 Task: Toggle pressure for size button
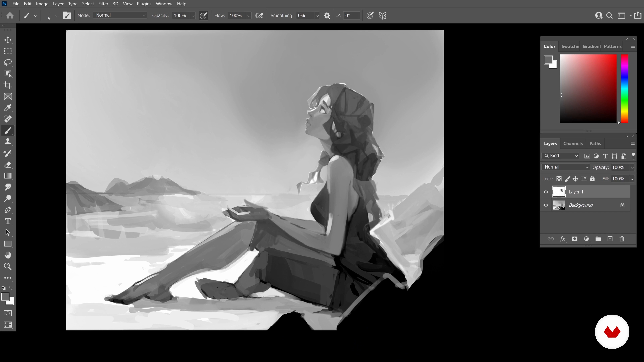coord(370,15)
